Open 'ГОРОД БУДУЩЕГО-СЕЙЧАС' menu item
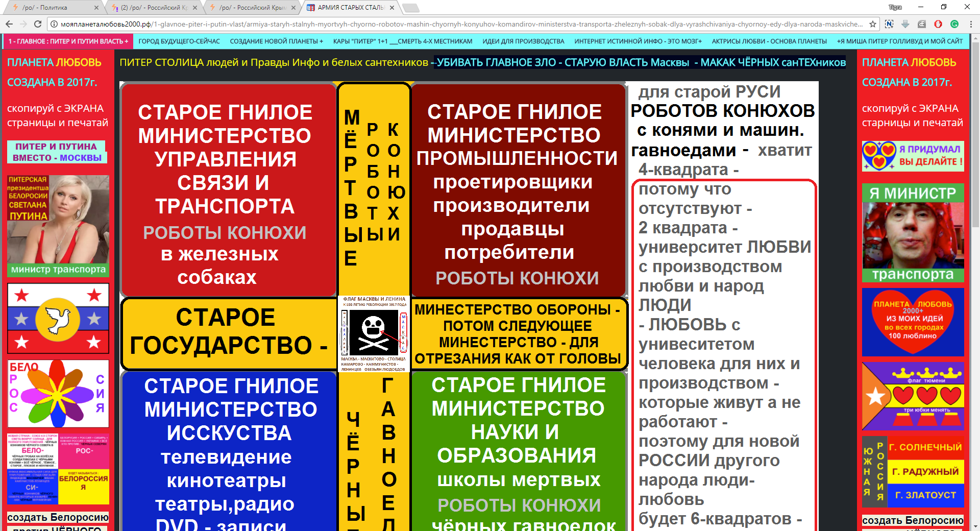 179,41
